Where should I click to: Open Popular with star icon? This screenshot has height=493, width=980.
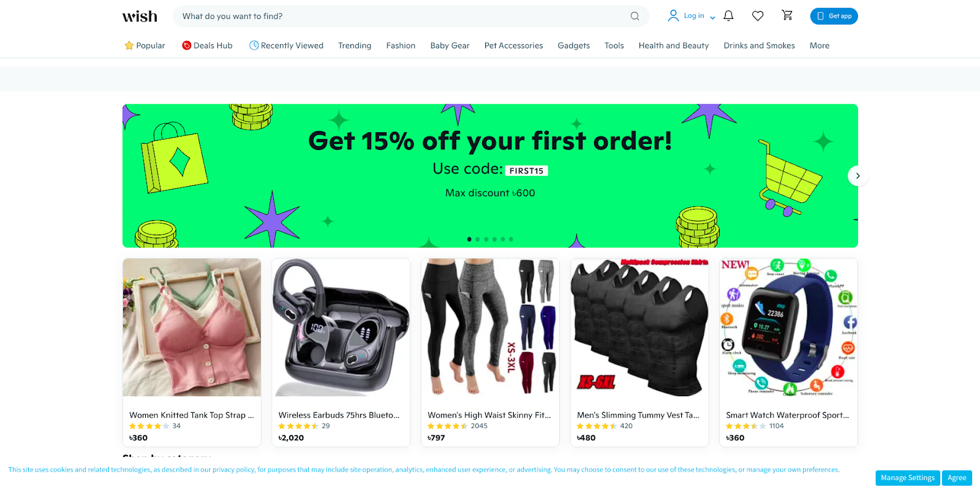[145, 45]
